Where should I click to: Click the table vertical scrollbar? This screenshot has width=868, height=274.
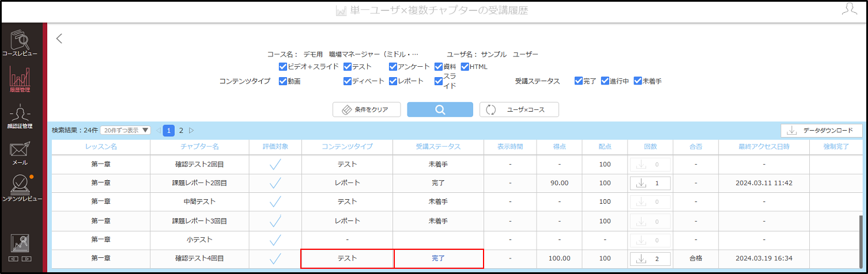coord(862,242)
